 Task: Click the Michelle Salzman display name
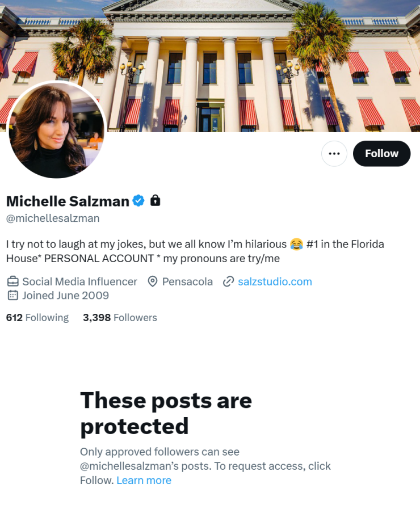coord(68,201)
